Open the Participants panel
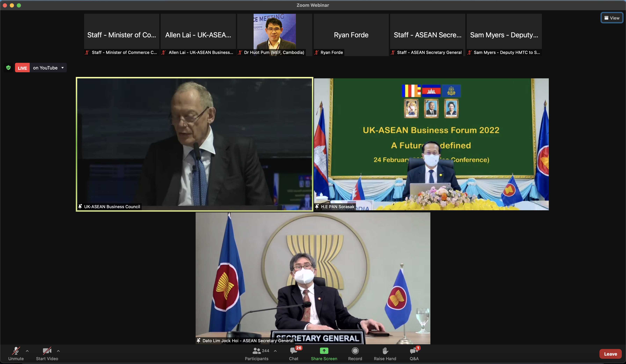 click(x=257, y=354)
